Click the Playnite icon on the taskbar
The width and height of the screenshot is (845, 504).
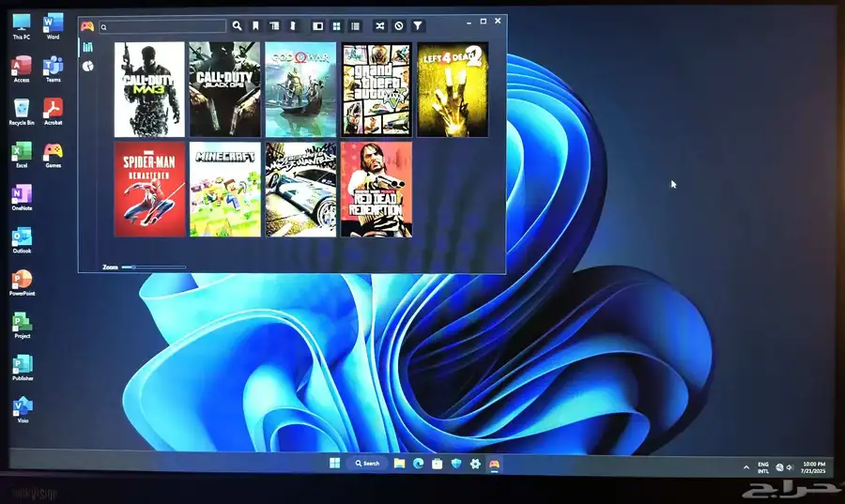494,464
